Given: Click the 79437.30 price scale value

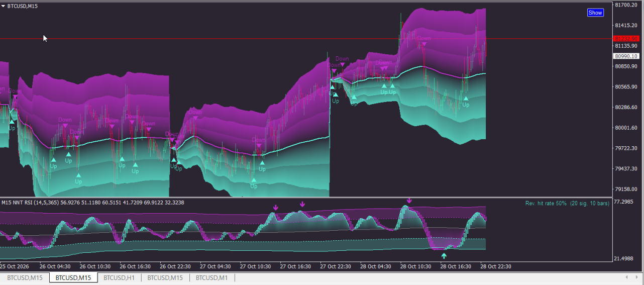Looking at the screenshot, I should (626, 169).
